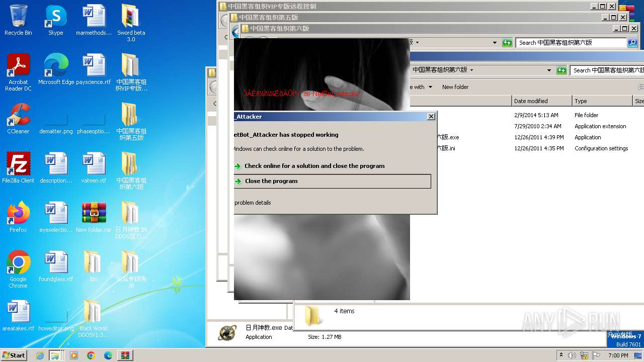Click the Windows Media Player taskbar icon
This screenshot has height=362, width=644.
pos(74,355)
